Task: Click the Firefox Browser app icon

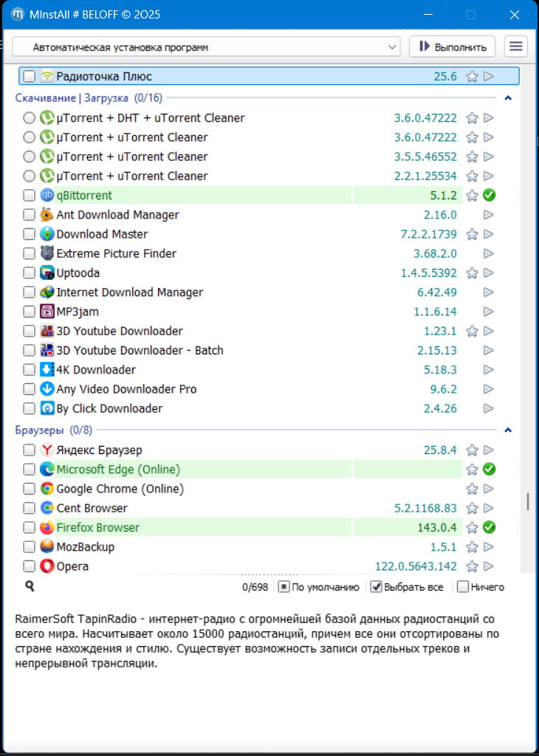Action: [x=47, y=528]
